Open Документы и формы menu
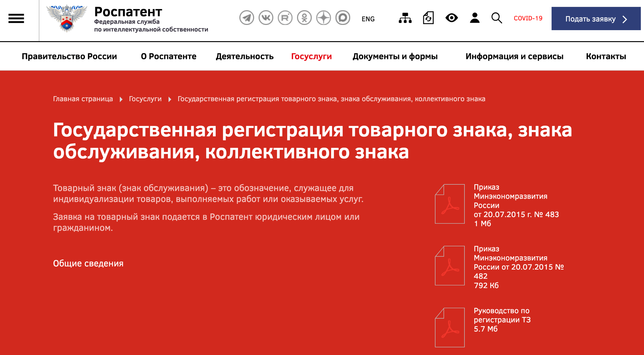The width and height of the screenshot is (644, 355). (395, 56)
